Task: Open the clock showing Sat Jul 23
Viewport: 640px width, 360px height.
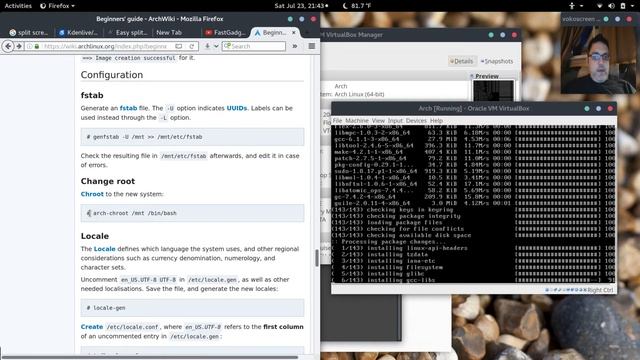Action: tap(301, 6)
